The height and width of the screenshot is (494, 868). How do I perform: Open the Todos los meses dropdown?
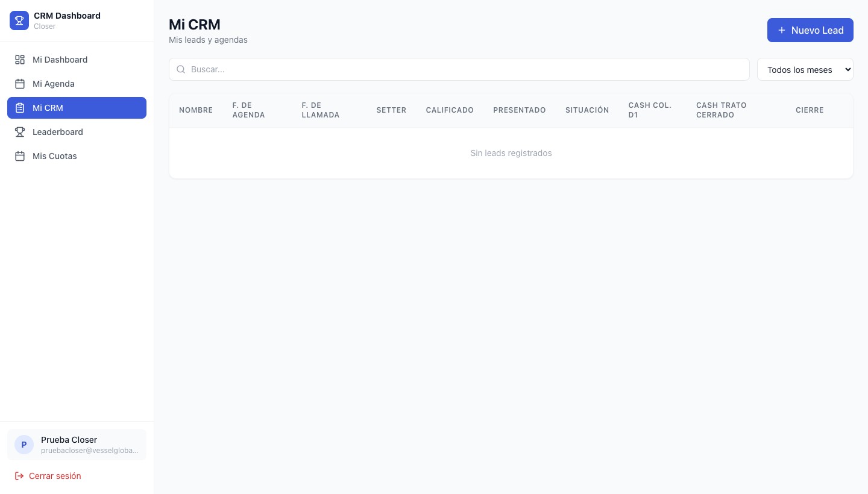click(x=805, y=69)
